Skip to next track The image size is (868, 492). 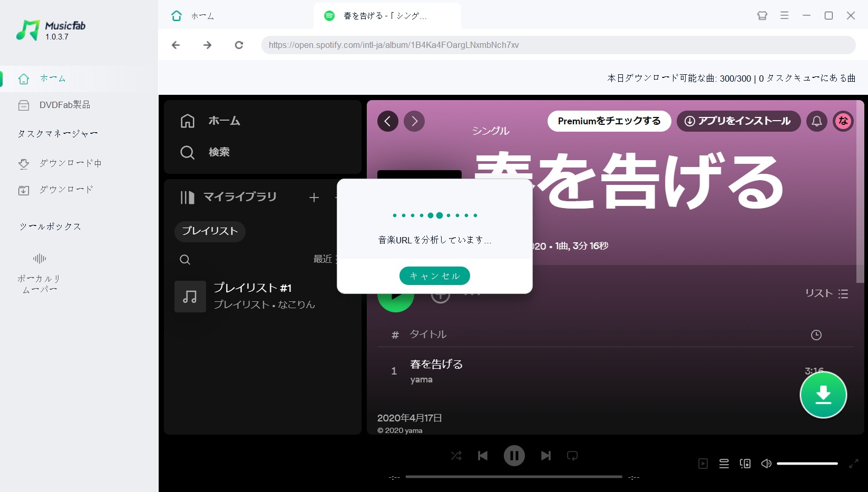[x=546, y=456]
